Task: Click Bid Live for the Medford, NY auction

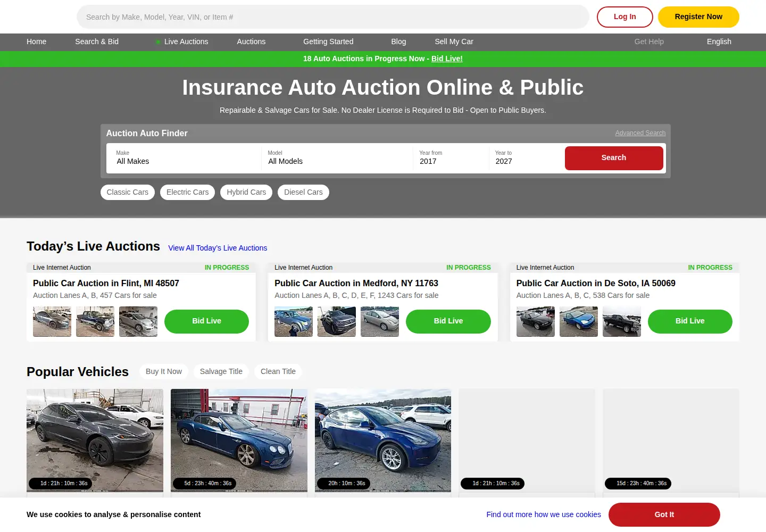Action: click(x=448, y=321)
